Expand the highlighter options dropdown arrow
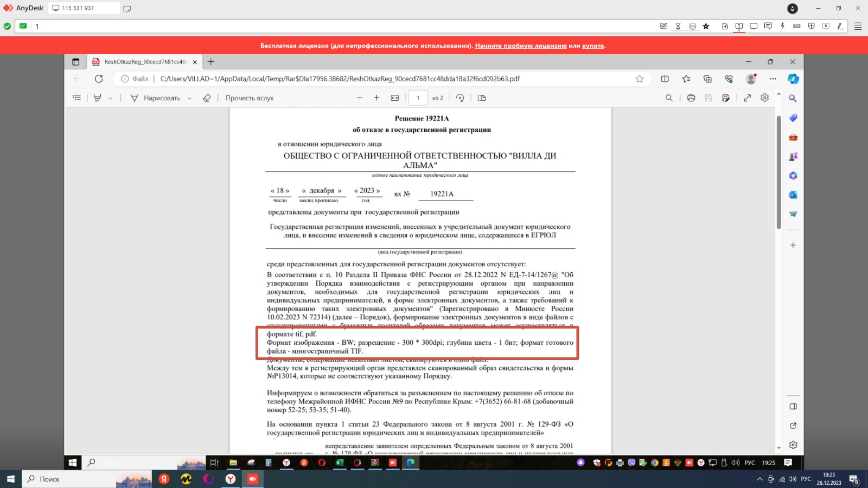The width and height of the screenshot is (868, 488). pyautogui.click(x=110, y=99)
